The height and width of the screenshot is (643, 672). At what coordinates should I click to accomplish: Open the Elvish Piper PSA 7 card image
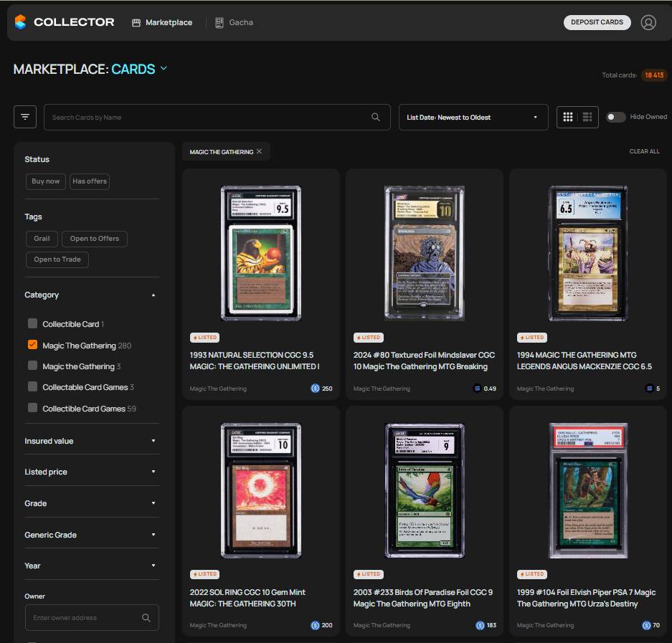588,490
